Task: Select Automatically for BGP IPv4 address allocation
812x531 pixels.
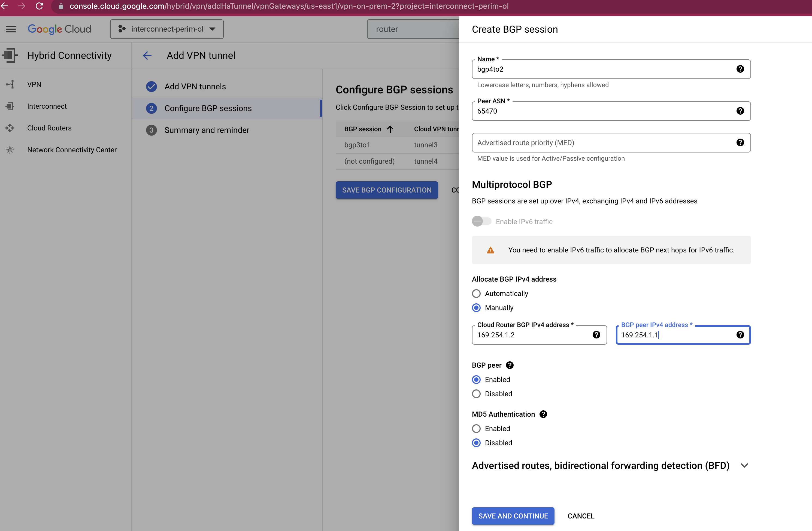Action: coord(476,293)
